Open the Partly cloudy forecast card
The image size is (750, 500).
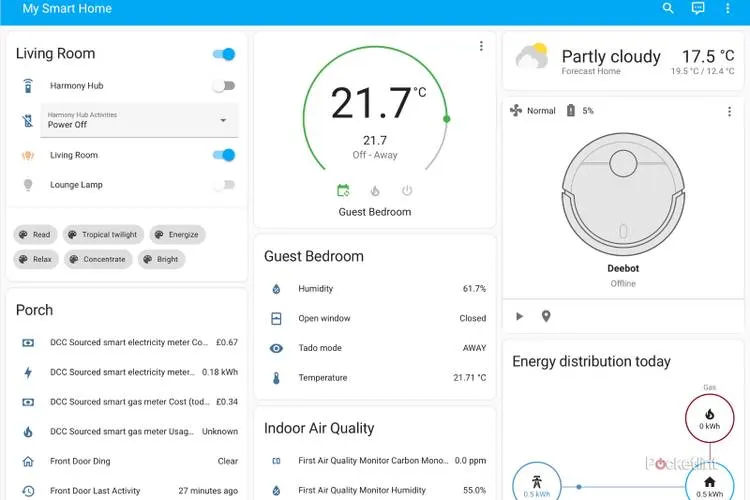point(623,60)
